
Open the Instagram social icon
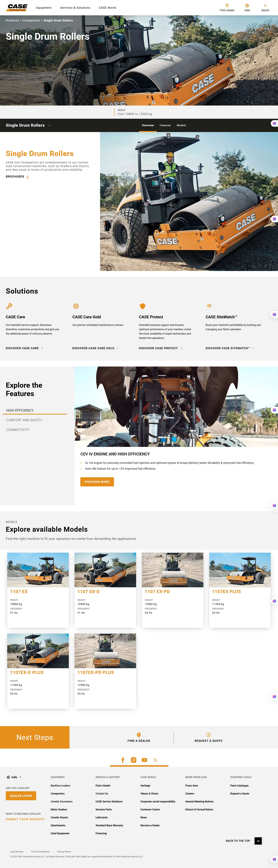133,760
